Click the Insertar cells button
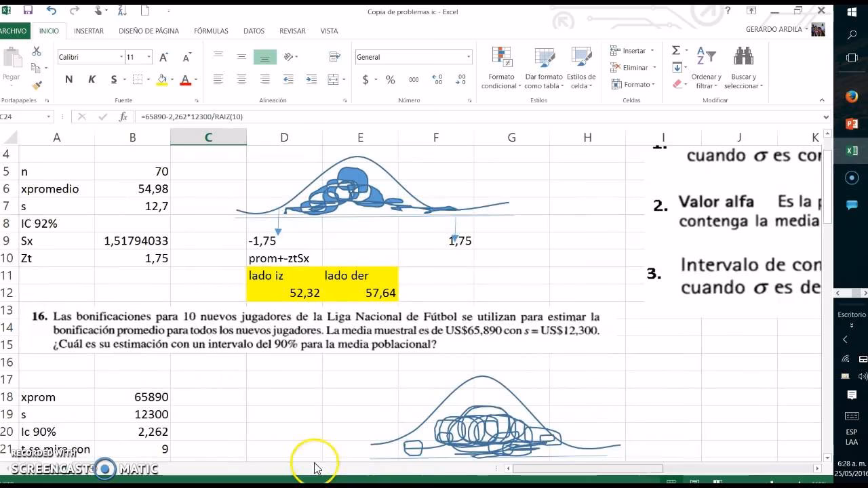Screen dimensions: 868x488 click(x=631, y=51)
